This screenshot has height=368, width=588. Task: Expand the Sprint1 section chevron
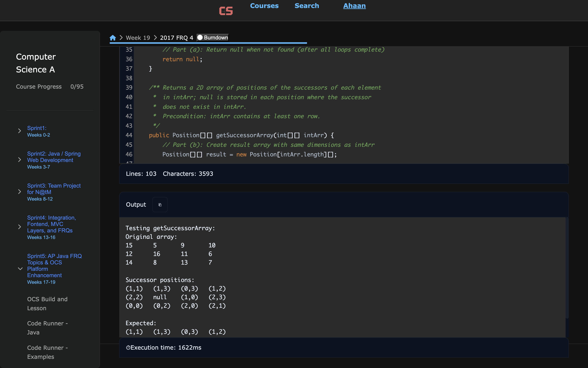click(20, 131)
